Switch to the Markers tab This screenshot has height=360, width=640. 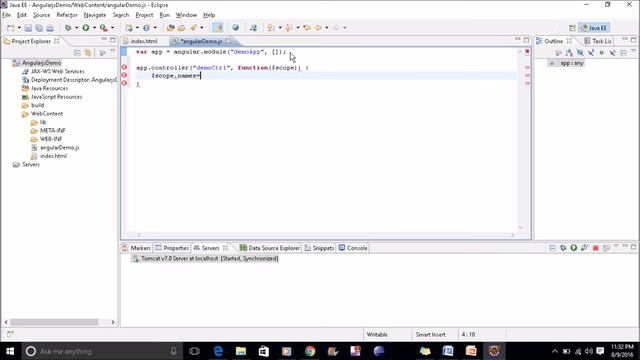tap(137, 248)
